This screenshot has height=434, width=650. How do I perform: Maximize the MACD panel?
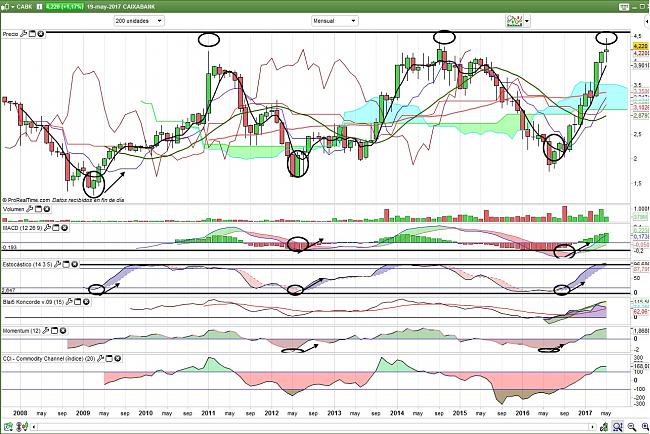(x=56, y=228)
